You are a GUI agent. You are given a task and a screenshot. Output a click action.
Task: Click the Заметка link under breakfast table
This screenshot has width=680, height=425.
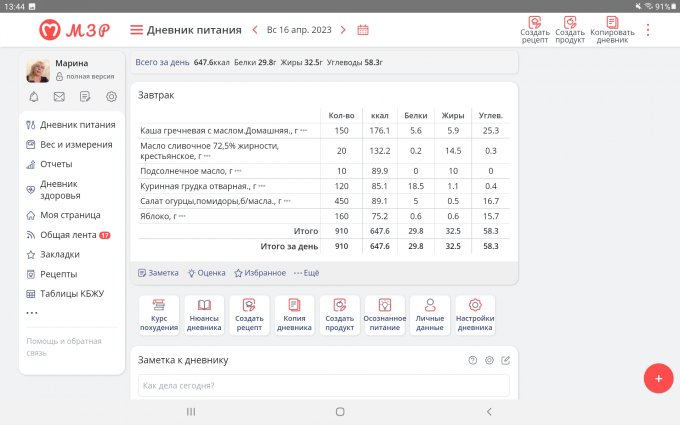click(x=158, y=272)
